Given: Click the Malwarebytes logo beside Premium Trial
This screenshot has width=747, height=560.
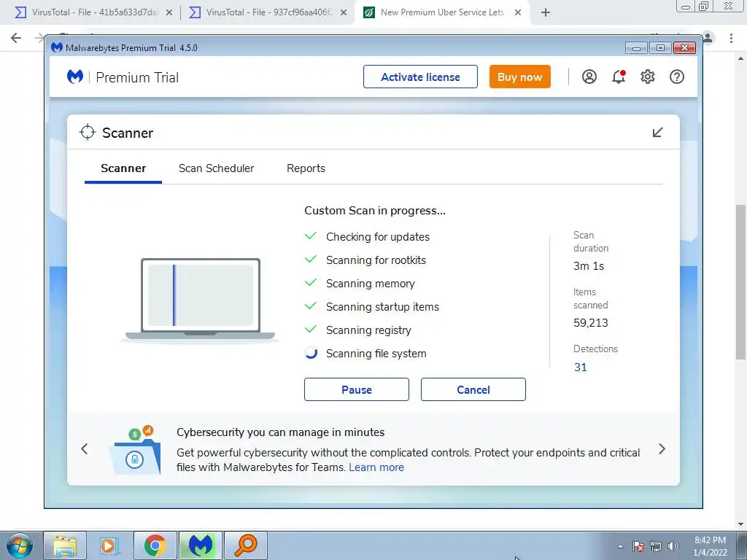Looking at the screenshot, I should pos(75,77).
